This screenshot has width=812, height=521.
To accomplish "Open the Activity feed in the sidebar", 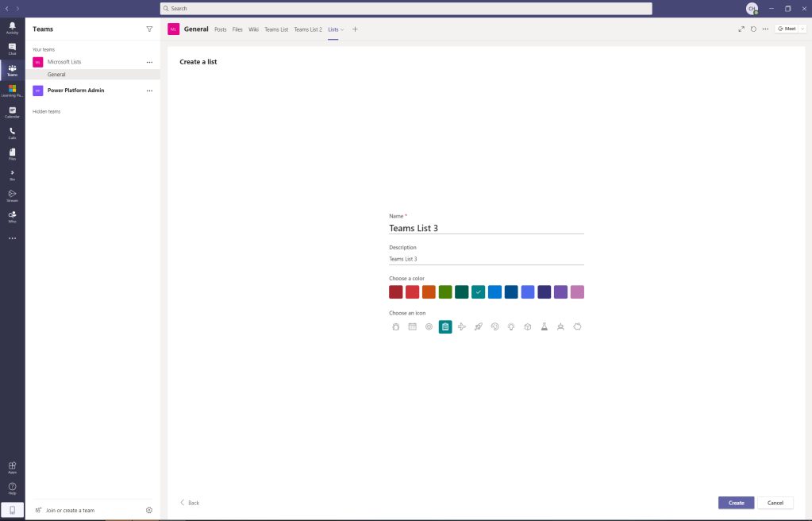I will 12,29.
